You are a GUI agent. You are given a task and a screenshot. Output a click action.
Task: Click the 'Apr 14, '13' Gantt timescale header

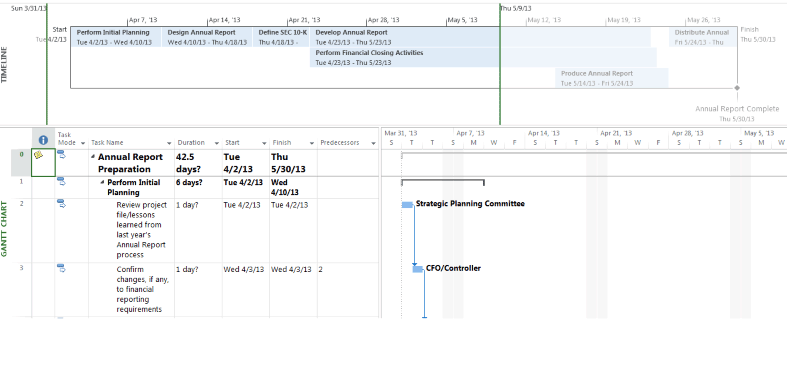click(544, 133)
